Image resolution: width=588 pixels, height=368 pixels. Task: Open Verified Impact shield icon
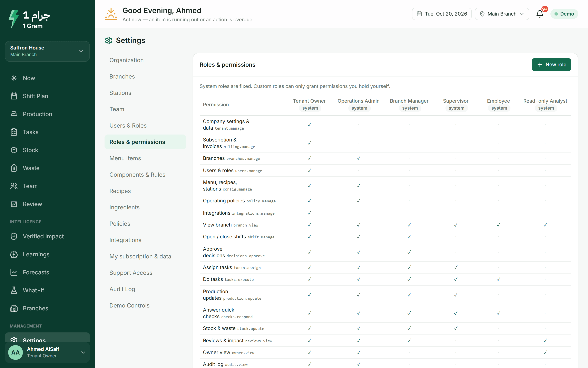point(14,236)
